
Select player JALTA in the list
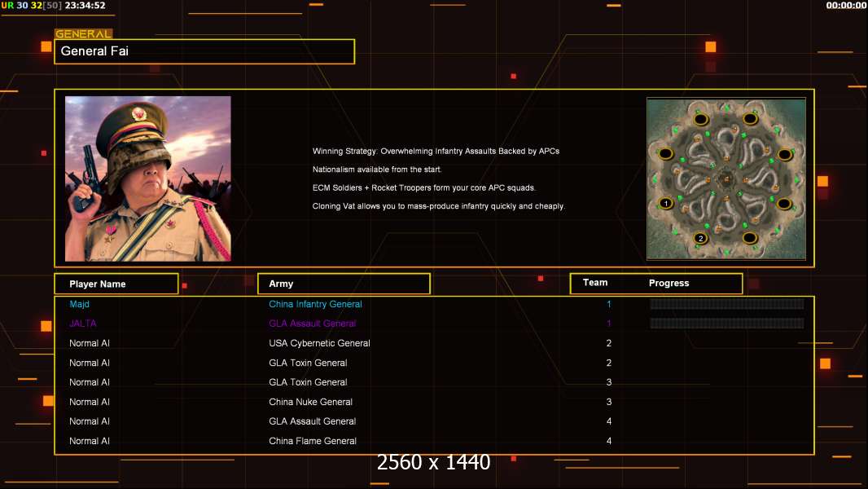(x=82, y=324)
